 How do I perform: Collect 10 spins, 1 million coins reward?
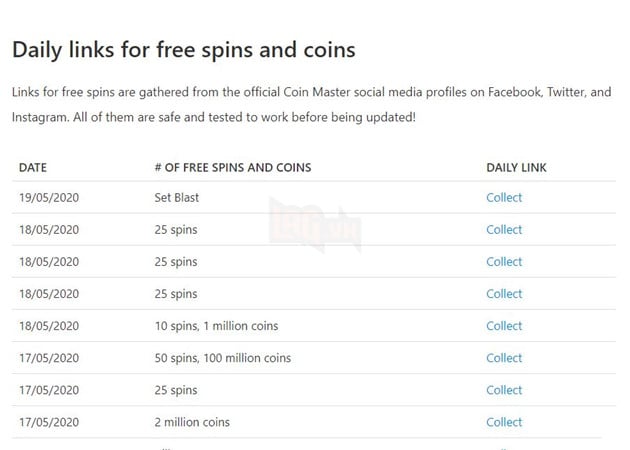504,326
